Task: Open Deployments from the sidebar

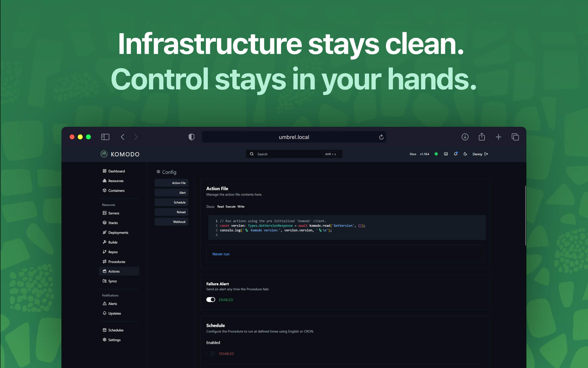Action: click(x=105, y=232)
